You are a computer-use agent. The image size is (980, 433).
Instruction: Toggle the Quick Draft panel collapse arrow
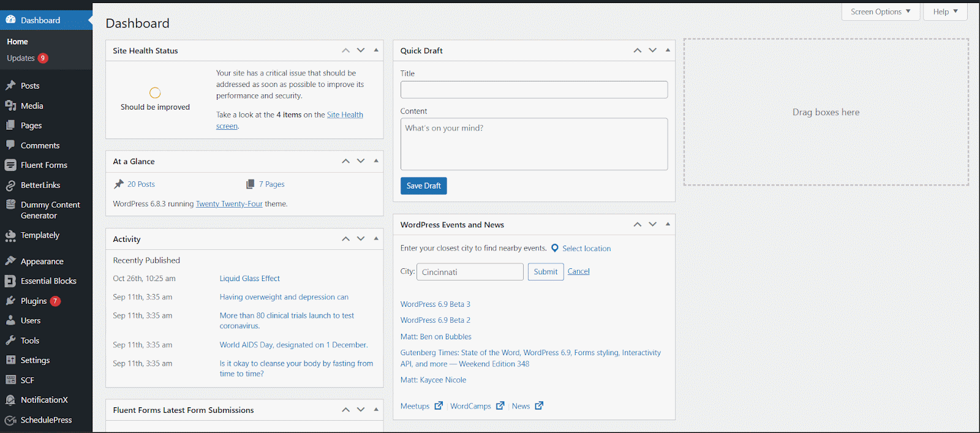pos(668,50)
